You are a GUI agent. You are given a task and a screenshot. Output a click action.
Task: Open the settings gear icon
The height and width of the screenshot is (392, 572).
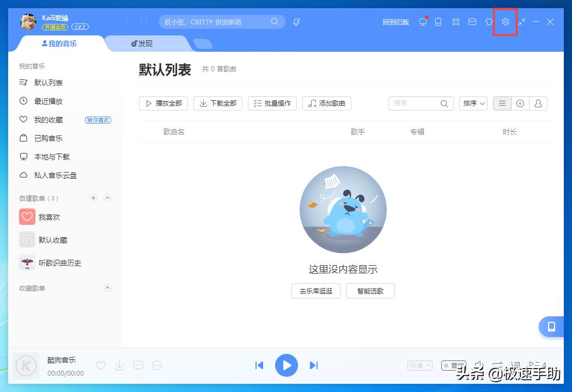(505, 22)
